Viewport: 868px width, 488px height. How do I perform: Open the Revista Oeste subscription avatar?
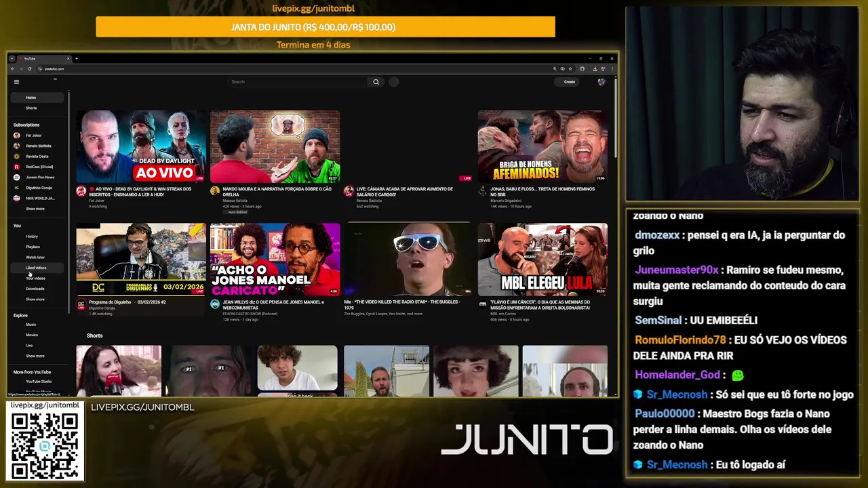pyautogui.click(x=17, y=157)
